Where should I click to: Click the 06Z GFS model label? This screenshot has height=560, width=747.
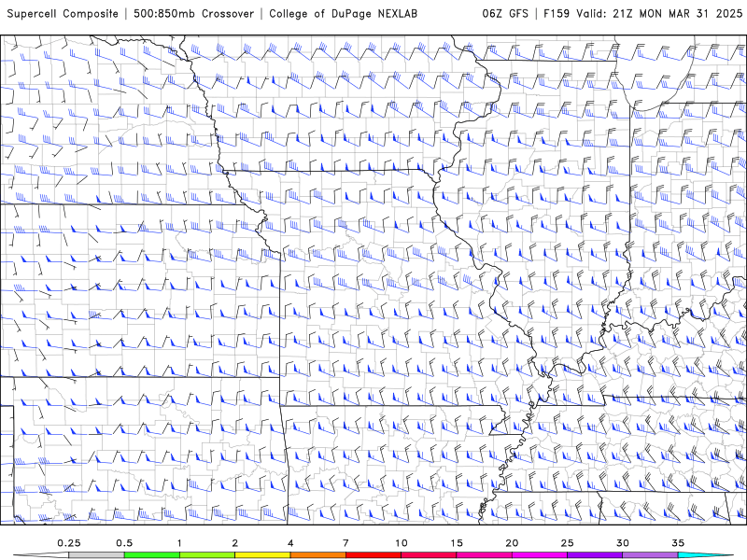click(x=505, y=14)
